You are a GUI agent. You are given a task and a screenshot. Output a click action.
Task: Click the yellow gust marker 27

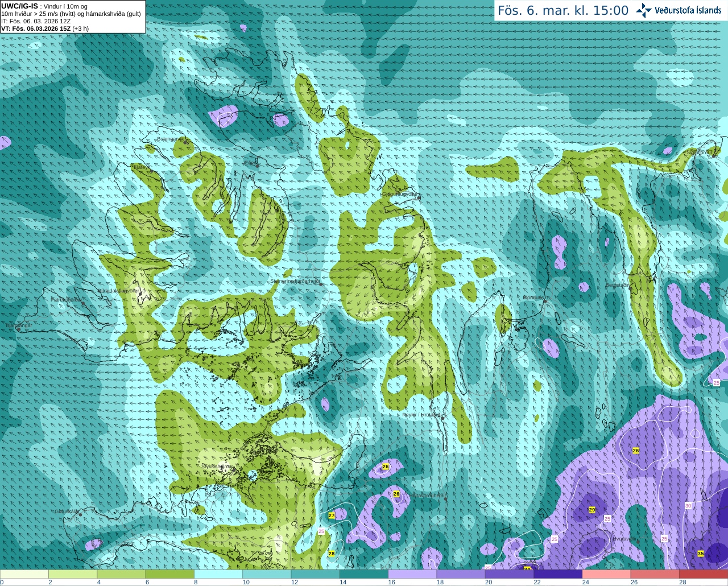332,515
